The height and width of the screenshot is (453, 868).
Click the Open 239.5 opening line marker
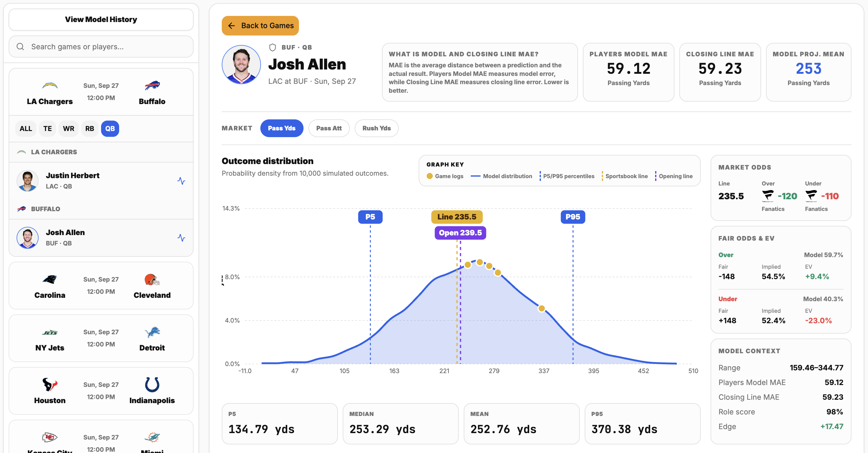460,233
